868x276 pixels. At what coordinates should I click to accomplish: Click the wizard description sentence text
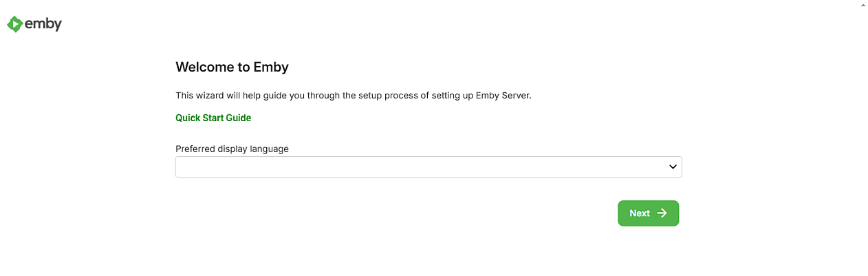pos(354,96)
